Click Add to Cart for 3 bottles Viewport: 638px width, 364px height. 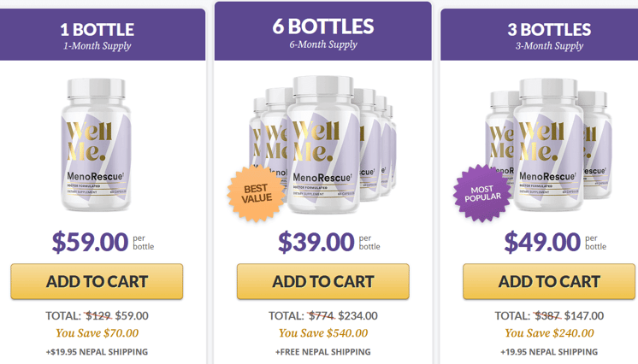(x=549, y=281)
